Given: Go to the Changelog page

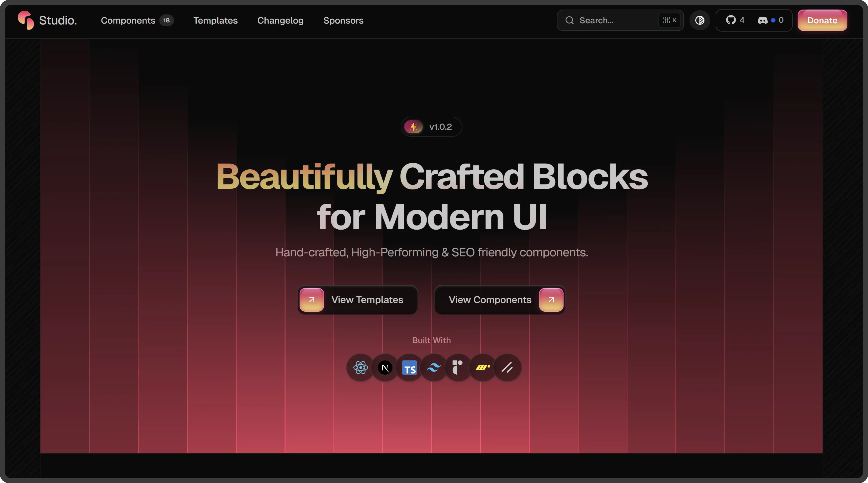Looking at the screenshot, I should point(280,21).
